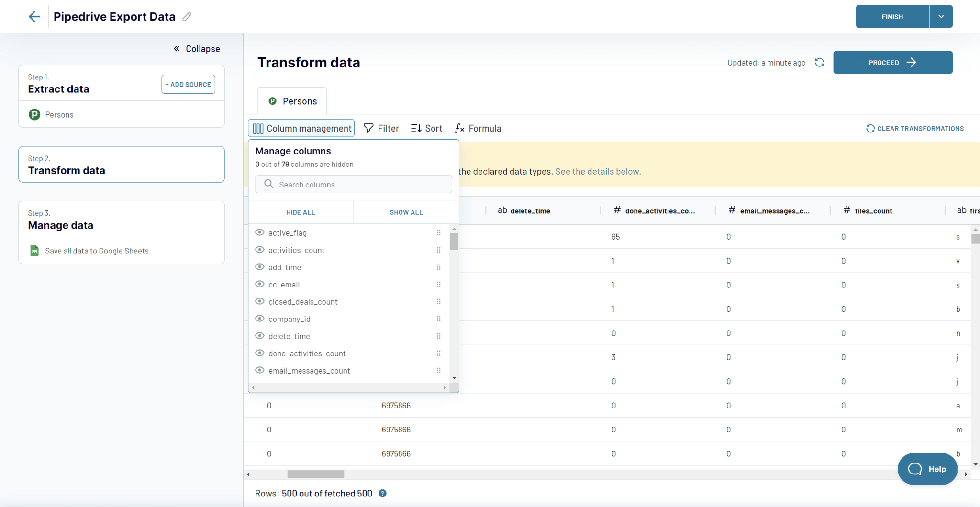The image size is (980, 507).
Task: Click the Pipedrive icon on the Persons source
Action: 34,114
